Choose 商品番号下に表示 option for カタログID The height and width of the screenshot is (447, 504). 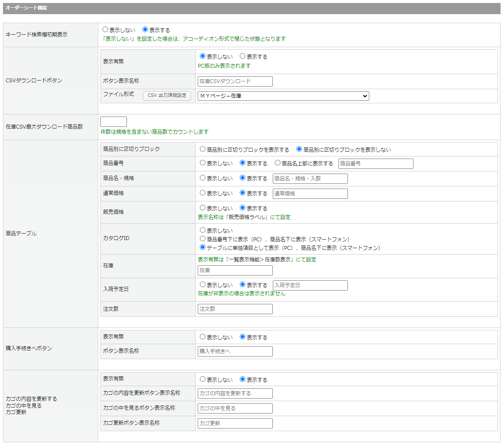202,239
